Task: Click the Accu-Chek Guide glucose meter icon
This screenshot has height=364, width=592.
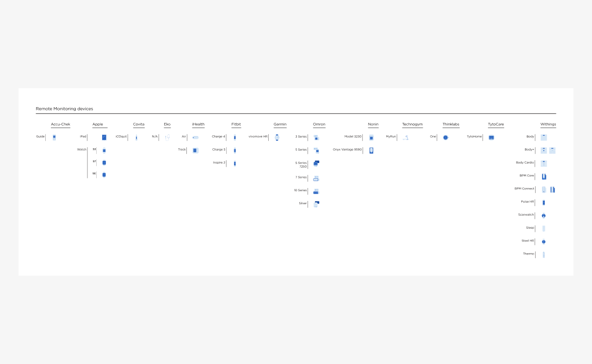Action: point(54,137)
